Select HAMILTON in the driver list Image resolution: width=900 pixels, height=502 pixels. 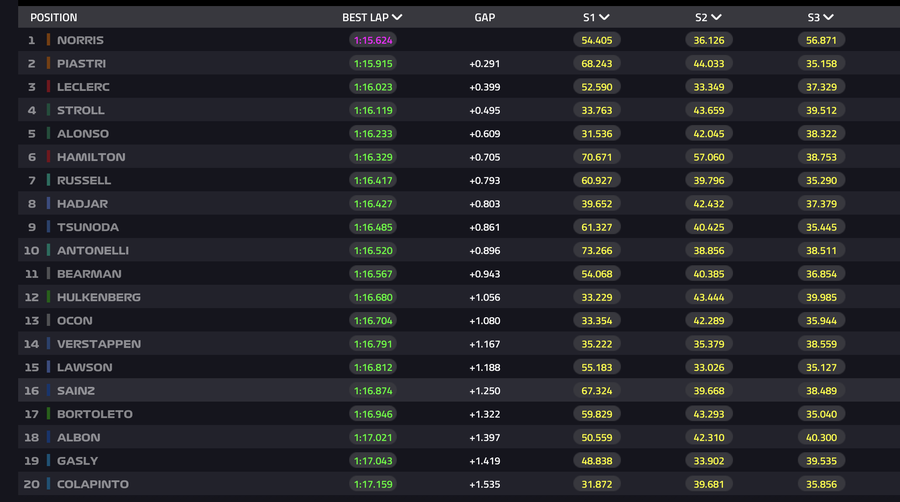(90, 157)
